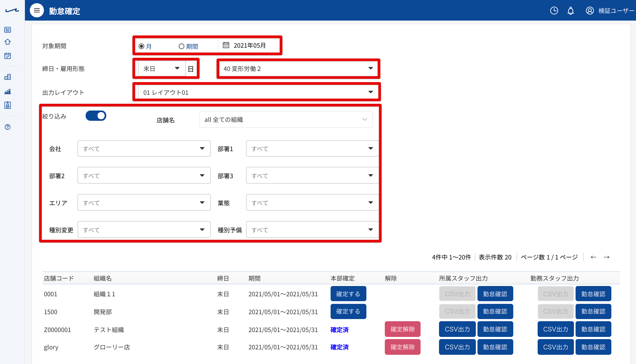This screenshot has width=636, height=364.
Task: Open the 業態 dropdown
Action: click(312, 203)
